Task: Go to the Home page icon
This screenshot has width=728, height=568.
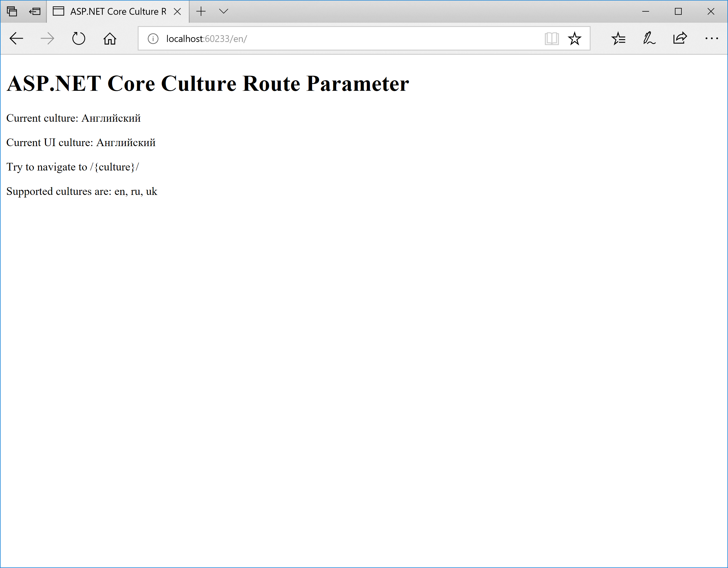Action: tap(110, 39)
